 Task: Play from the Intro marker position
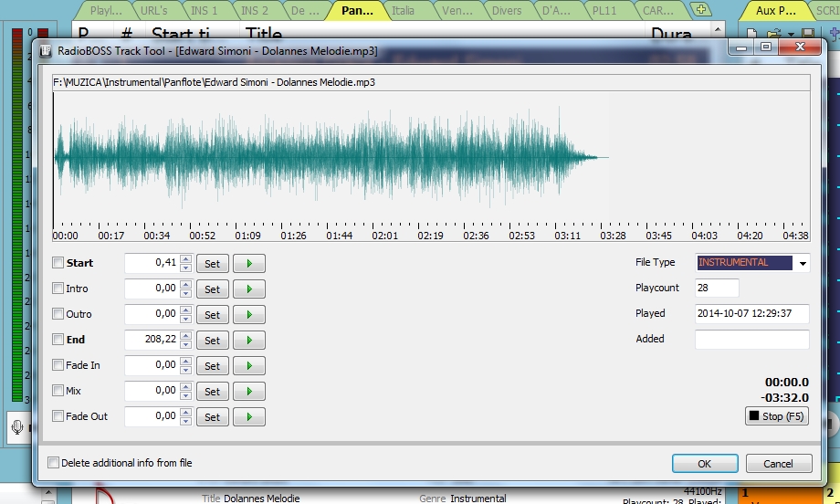click(x=249, y=289)
